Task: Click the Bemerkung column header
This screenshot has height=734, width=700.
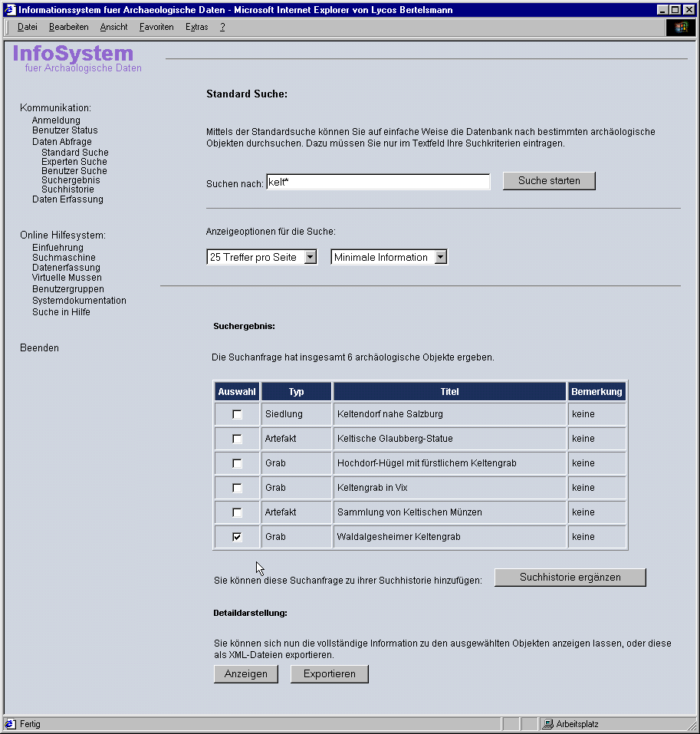Action: point(596,392)
